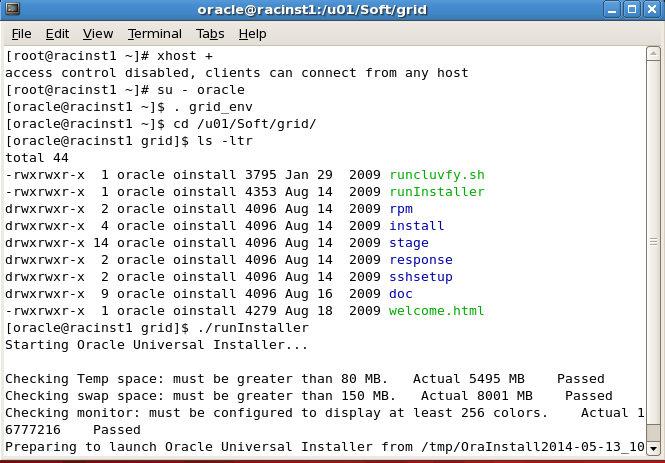
Task: Click the 'ls -ltr' command
Action: pyautogui.click(x=225, y=141)
